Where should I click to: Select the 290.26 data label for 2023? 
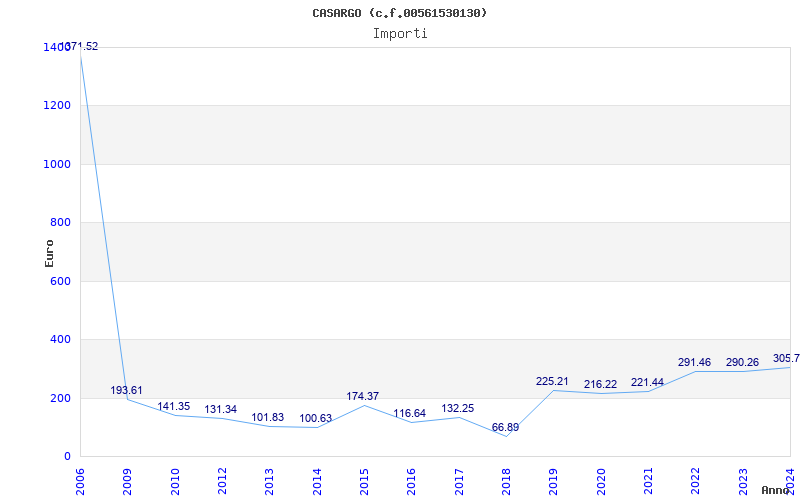[742, 363]
